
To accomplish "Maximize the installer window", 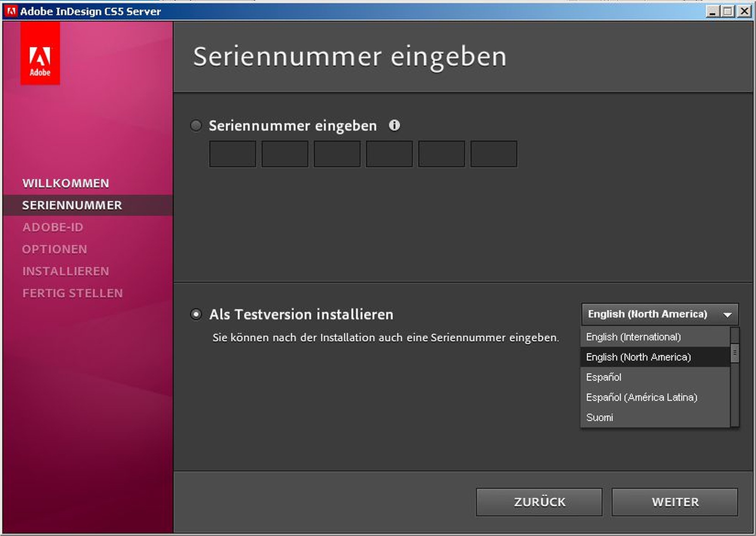I will (728, 11).
